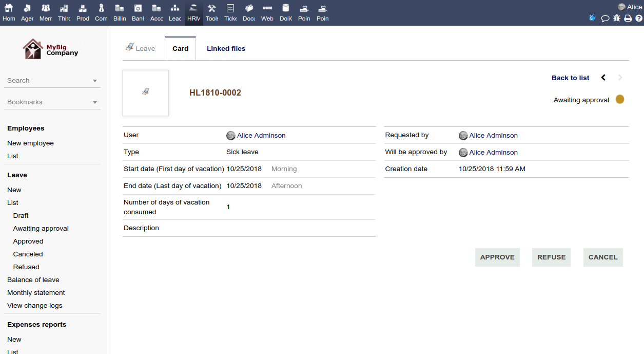Open Alice user menu
Viewport: 644px width, 354px height.
tap(630, 7)
